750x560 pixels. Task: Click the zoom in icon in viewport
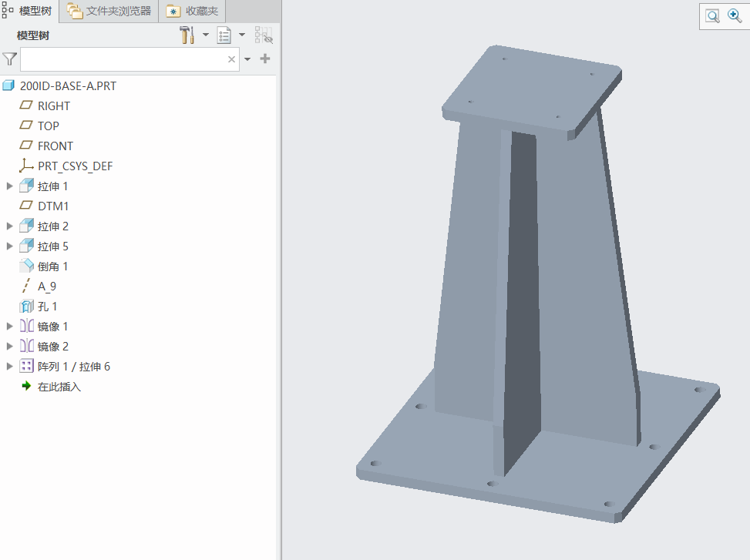tap(735, 16)
